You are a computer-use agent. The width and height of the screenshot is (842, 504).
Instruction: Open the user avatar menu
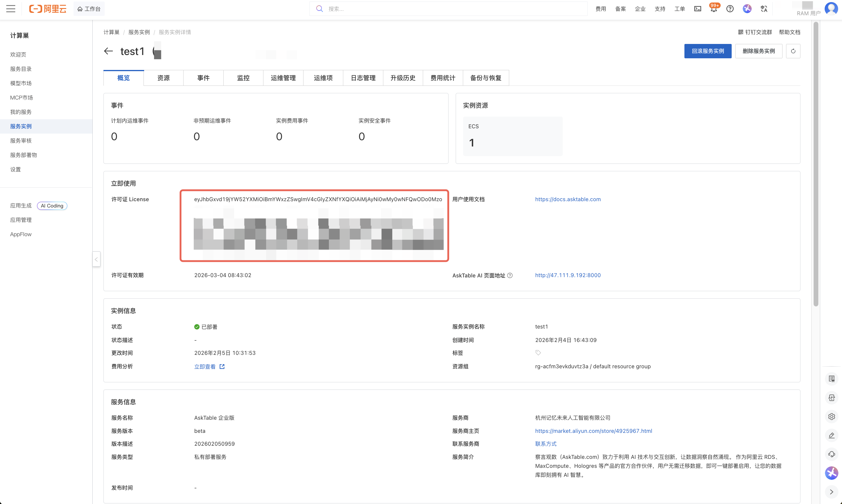point(831,8)
